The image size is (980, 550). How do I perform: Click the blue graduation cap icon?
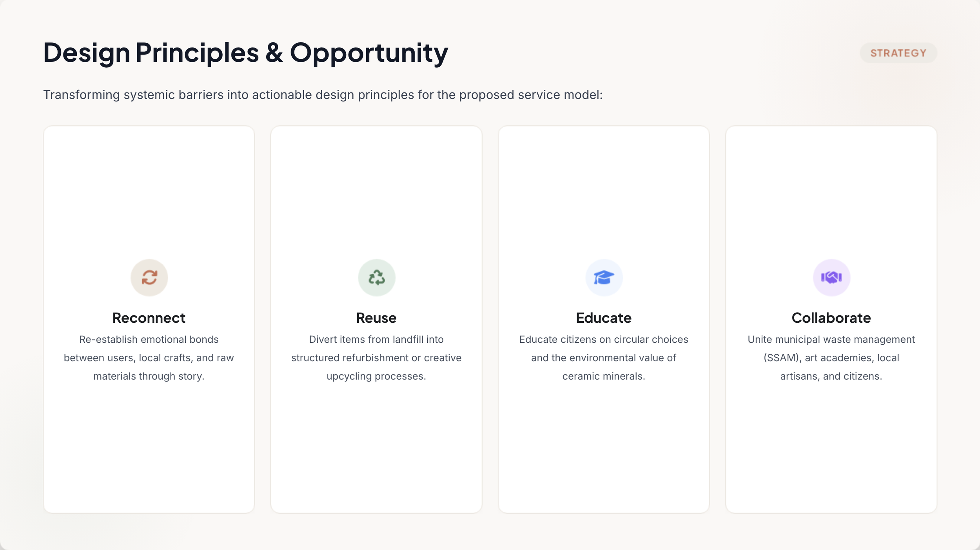tap(604, 277)
